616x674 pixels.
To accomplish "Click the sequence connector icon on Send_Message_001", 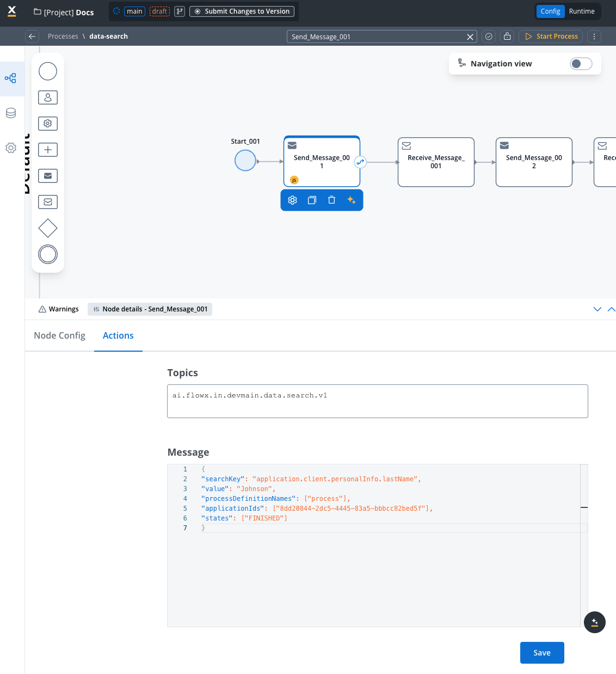I will (360, 162).
